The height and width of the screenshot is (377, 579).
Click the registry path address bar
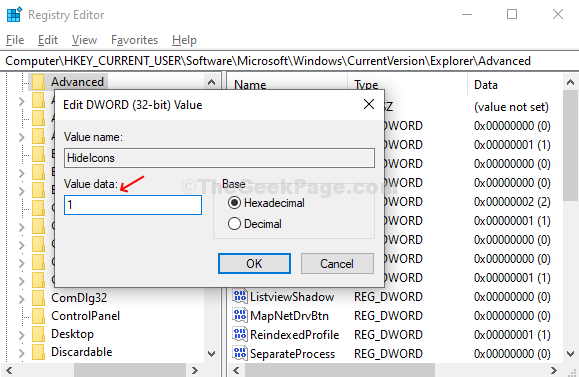click(290, 61)
